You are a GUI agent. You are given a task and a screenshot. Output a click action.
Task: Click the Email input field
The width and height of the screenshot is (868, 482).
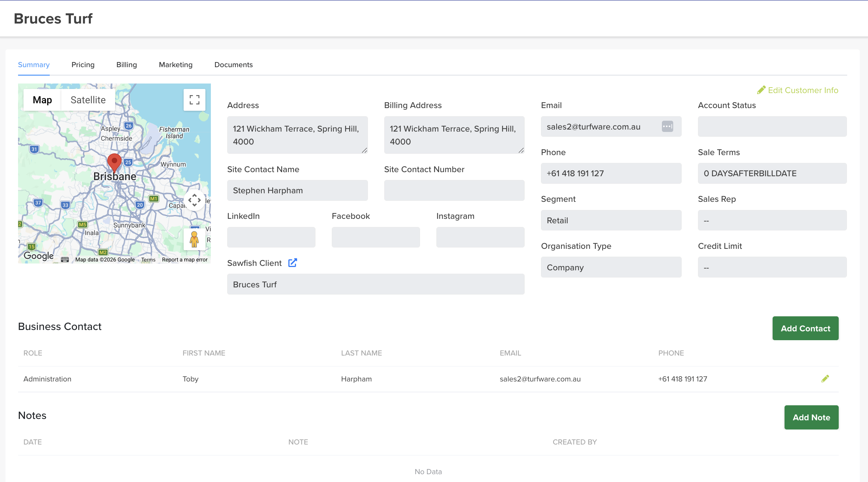click(611, 126)
